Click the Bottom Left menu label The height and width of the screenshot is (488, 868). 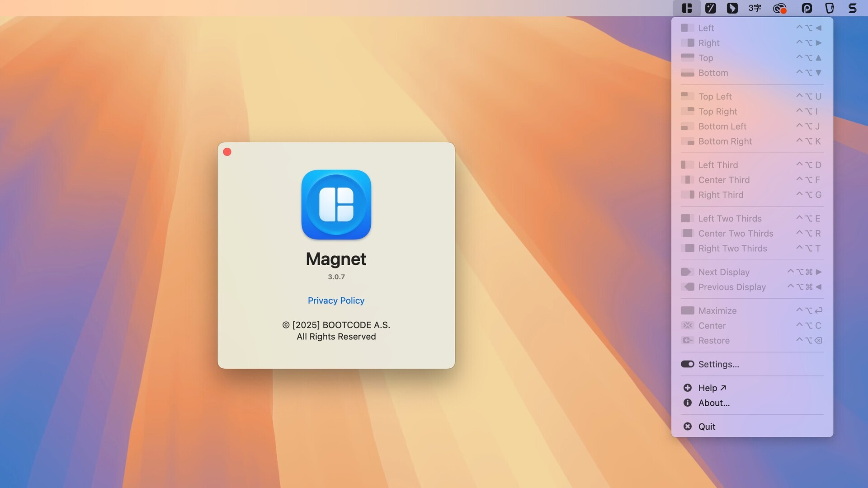[722, 127]
